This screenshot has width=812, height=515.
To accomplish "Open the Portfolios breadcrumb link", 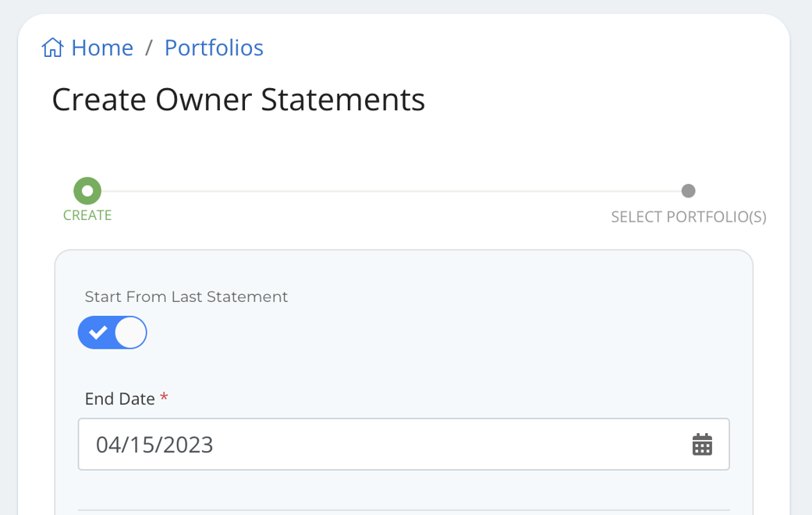I will (213, 48).
